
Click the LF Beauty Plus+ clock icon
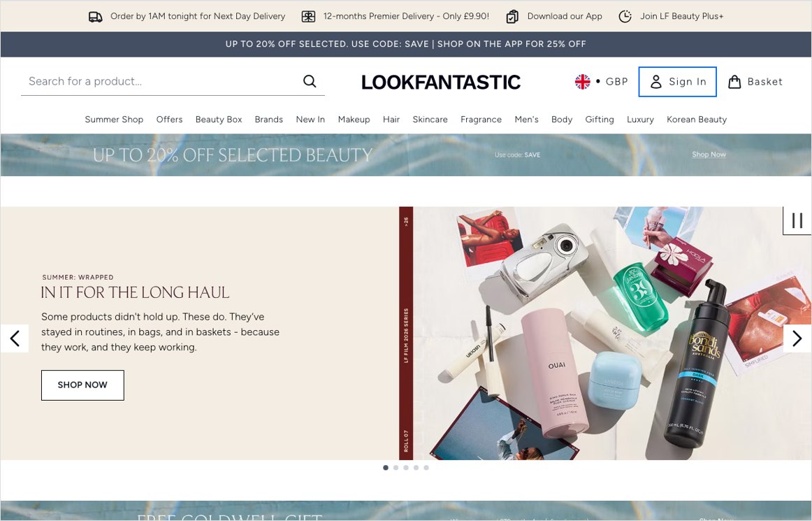pyautogui.click(x=625, y=17)
